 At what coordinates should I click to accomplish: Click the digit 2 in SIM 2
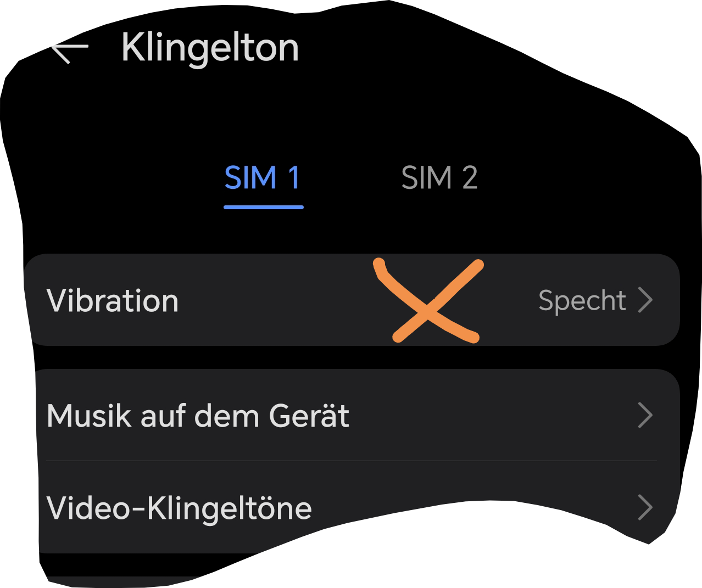pyautogui.click(x=470, y=178)
